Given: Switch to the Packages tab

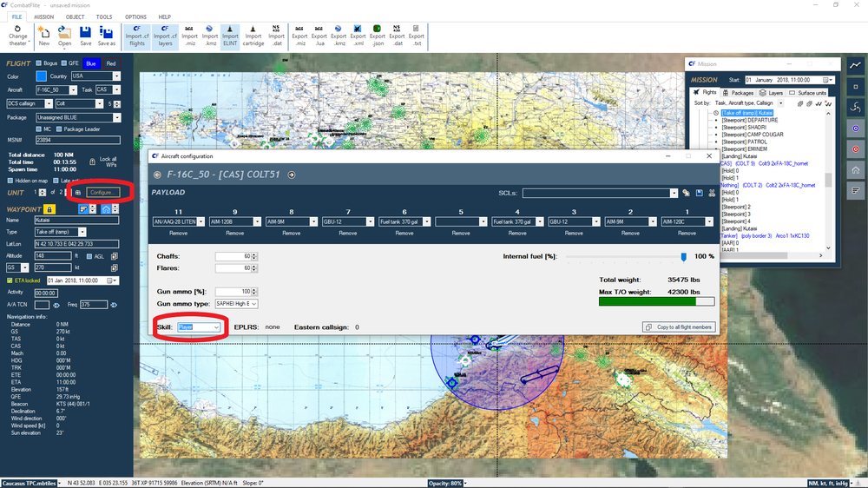Looking at the screenshot, I should [x=738, y=93].
